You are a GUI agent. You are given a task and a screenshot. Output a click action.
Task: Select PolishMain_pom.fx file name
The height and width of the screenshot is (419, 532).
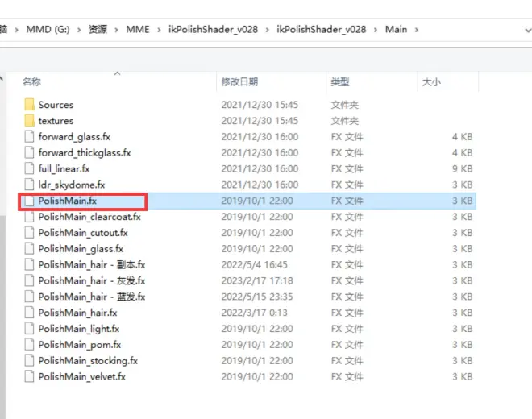point(80,345)
